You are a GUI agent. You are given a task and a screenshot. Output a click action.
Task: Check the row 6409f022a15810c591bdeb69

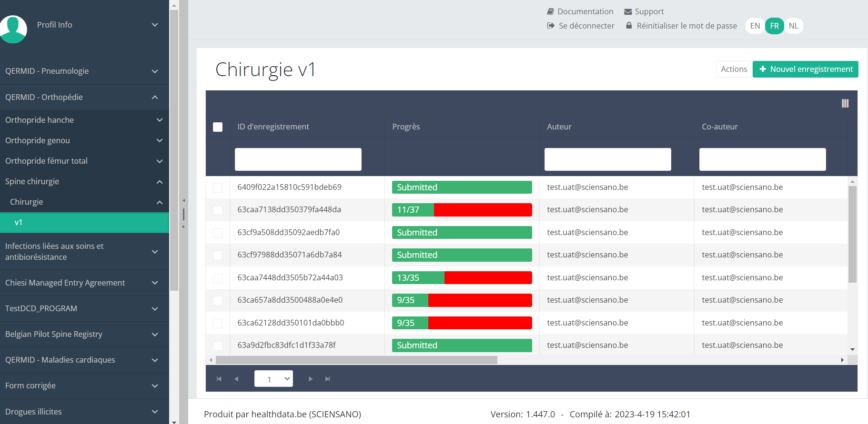pos(218,187)
